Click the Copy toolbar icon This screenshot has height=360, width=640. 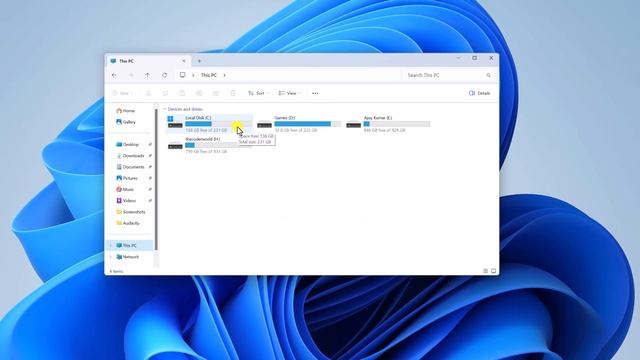[165, 93]
